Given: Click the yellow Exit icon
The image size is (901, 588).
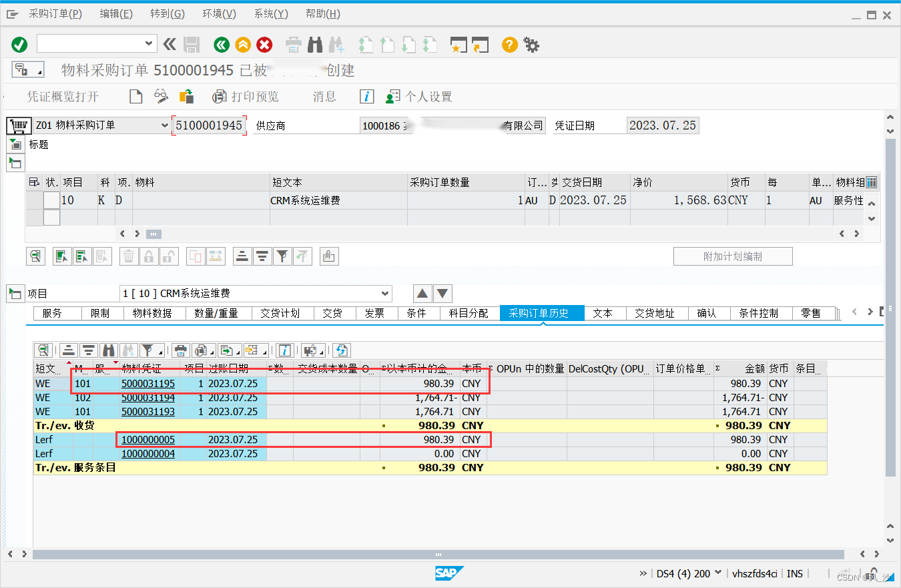Looking at the screenshot, I should (244, 45).
